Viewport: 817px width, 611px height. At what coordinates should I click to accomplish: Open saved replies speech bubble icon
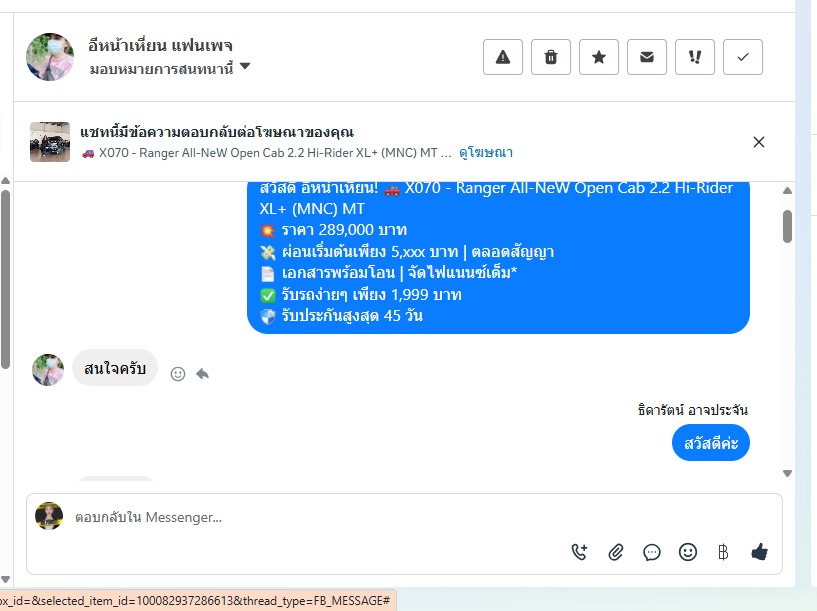click(x=651, y=552)
